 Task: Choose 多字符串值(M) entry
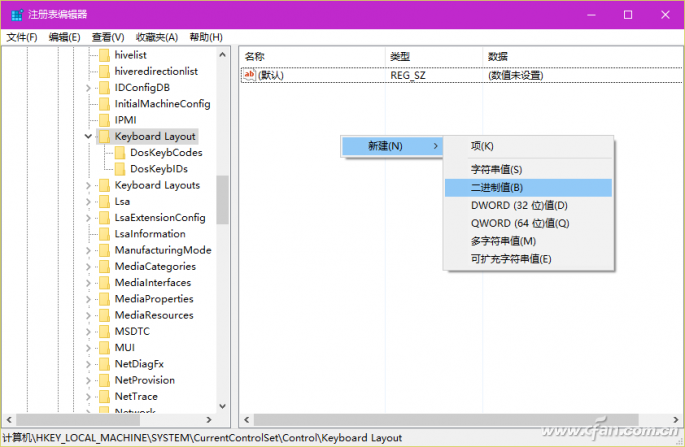point(528,241)
